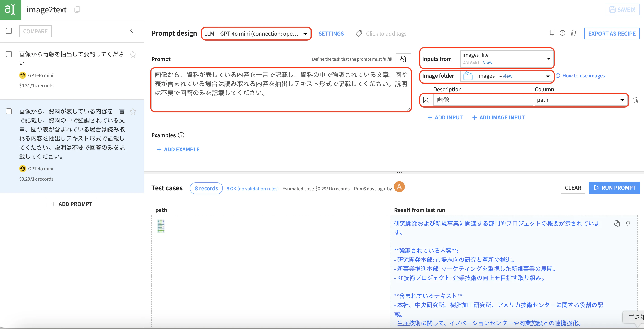The width and height of the screenshot is (644, 329).
Task: Click the path column header
Action: tap(161, 210)
